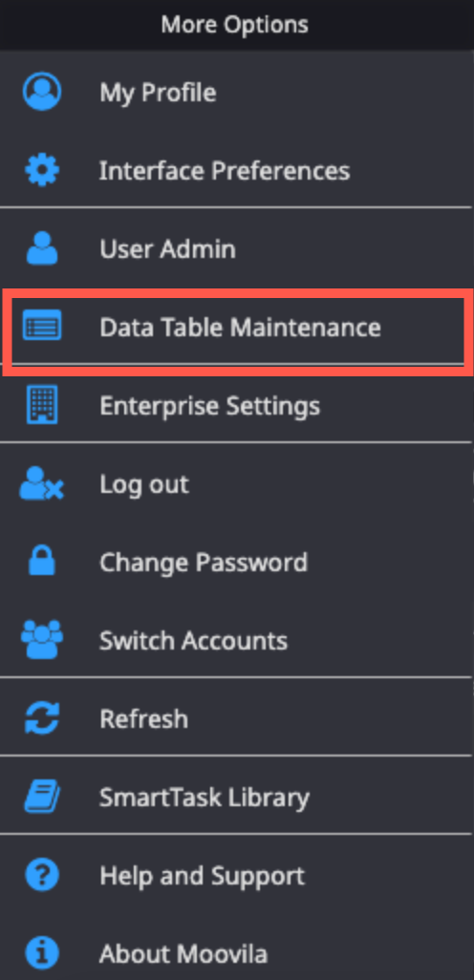
Task: Choose Switch Accounts label
Action: [194, 641]
